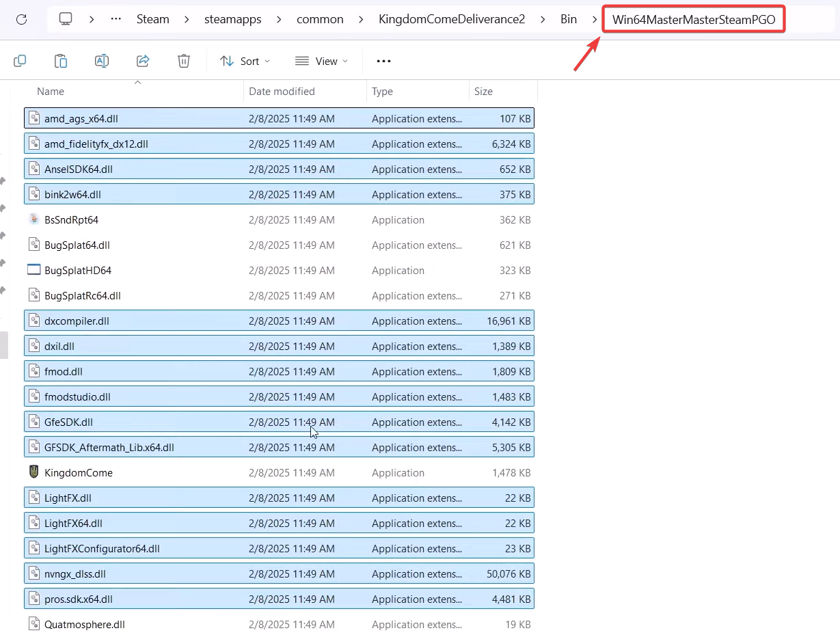Click the Share icon in toolbar

pos(143,61)
